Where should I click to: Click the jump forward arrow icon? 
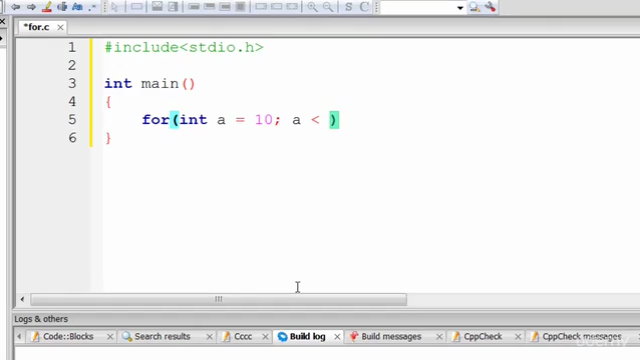pyautogui.click(x=31, y=7)
